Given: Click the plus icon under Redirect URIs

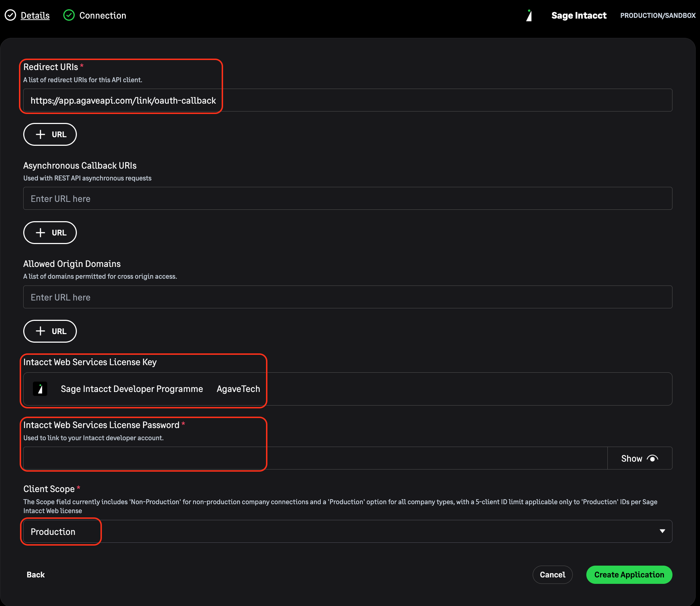Looking at the screenshot, I should click(x=40, y=134).
